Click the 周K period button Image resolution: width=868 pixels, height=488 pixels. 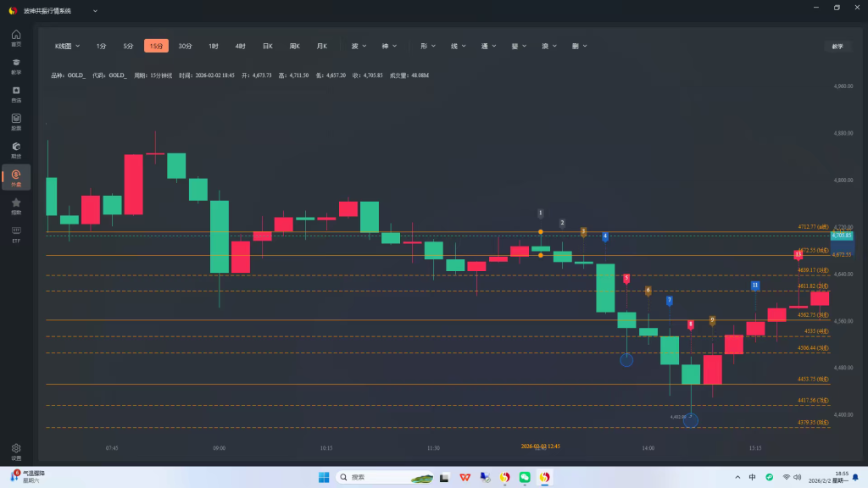click(294, 46)
